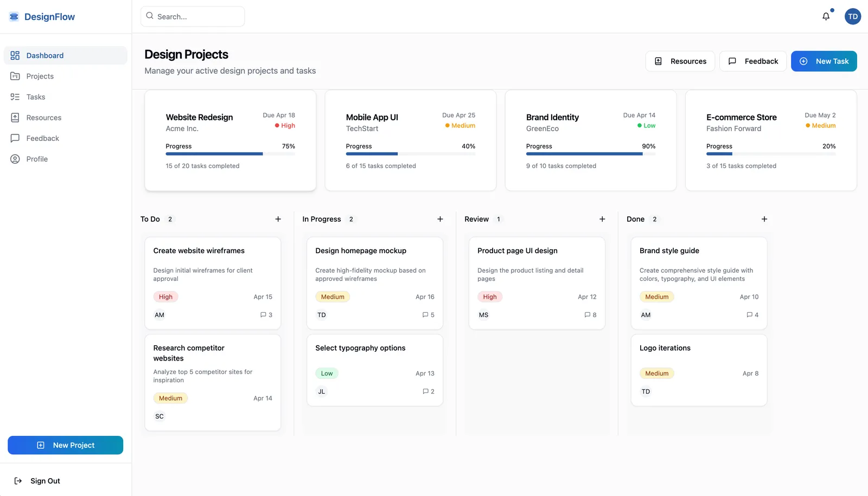Screen dimensions: 868x496
Task: Click the In Progress column header
Action: click(x=322, y=219)
